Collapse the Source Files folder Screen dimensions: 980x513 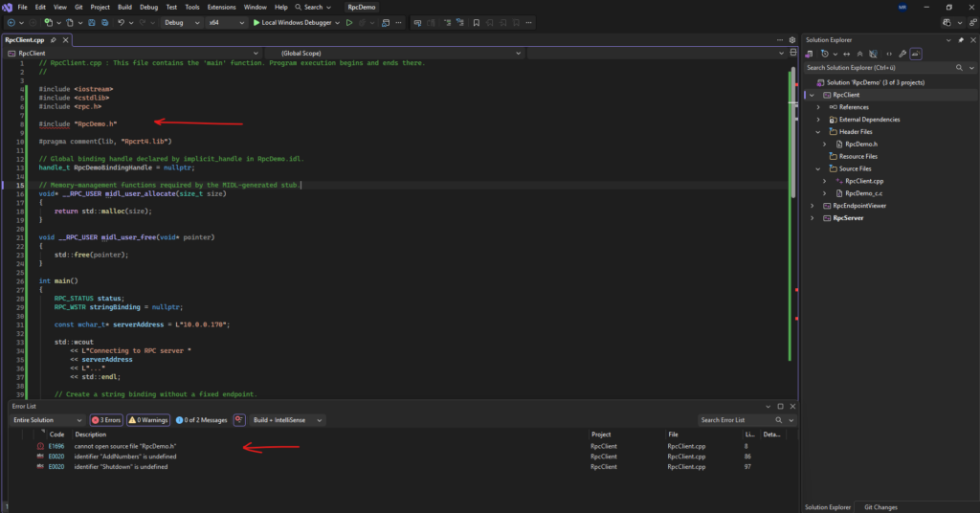click(818, 168)
